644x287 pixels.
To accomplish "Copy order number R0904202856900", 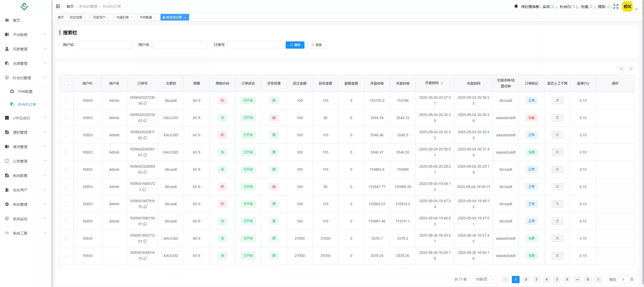I will click(145, 172).
